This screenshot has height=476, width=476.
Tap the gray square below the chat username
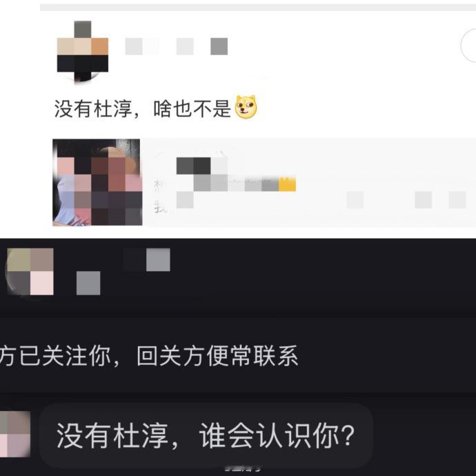tap(88, 283)
